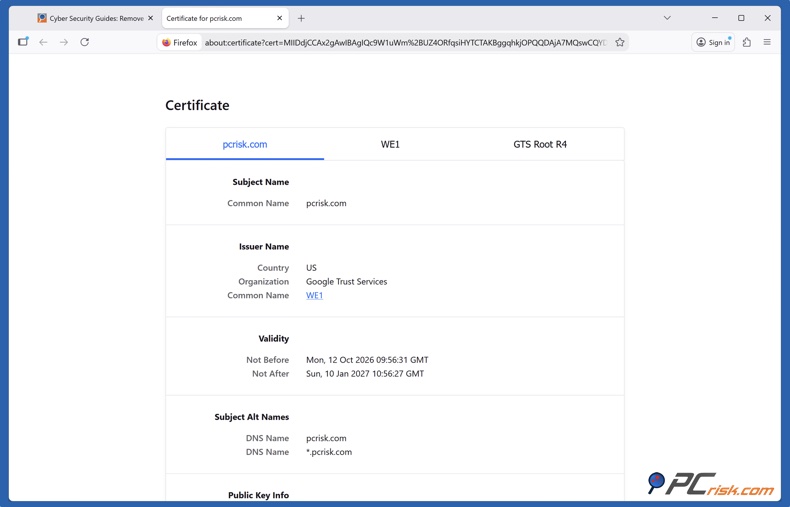The height and width of the screenshot is (507, 790).
Task: Reload the certificate page
Action: coord(85,42)
